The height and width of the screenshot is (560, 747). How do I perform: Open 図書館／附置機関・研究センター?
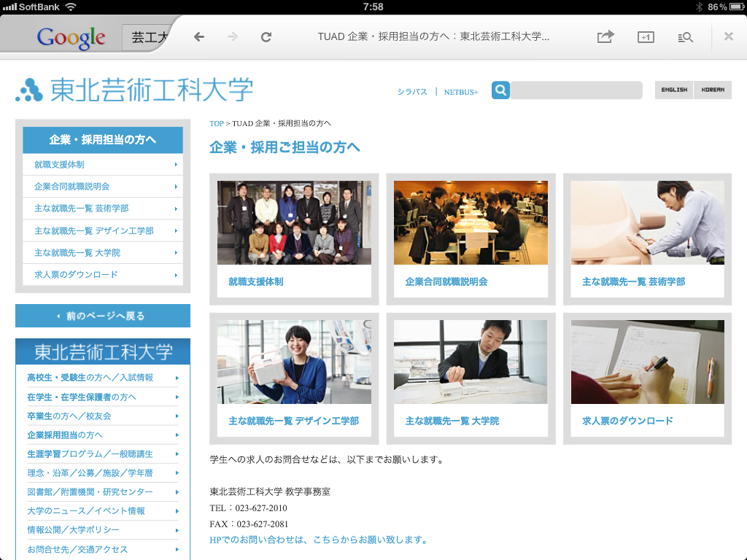pyautogui.click(x=103, y=492)
